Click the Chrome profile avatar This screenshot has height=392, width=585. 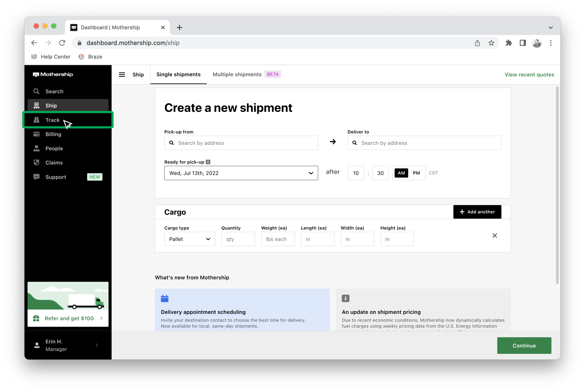click(x=537, y=43)
